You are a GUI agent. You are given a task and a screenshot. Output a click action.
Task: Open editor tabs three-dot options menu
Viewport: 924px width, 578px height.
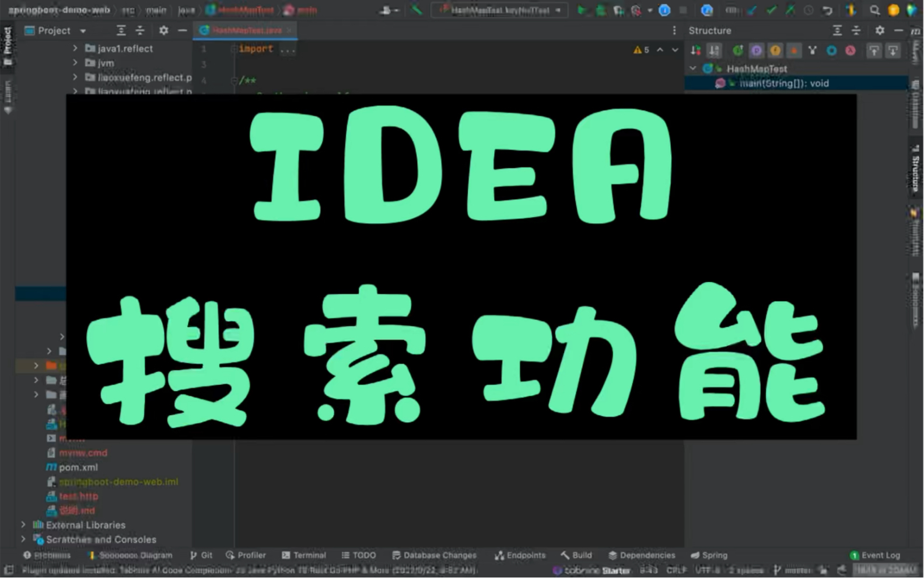tap(674, 30)
